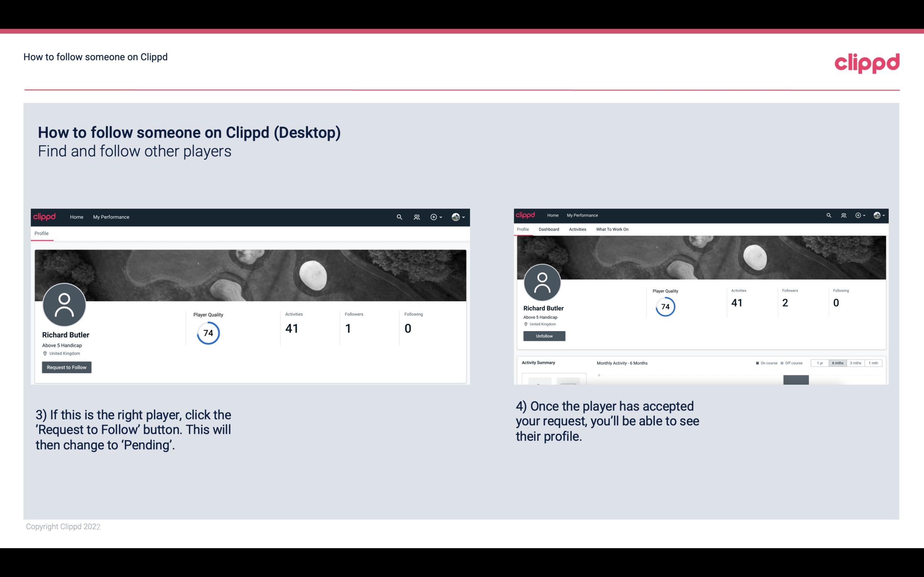924x577 pixels.
Task: Click the search icon in navigation bar
Action: (399, 217)
